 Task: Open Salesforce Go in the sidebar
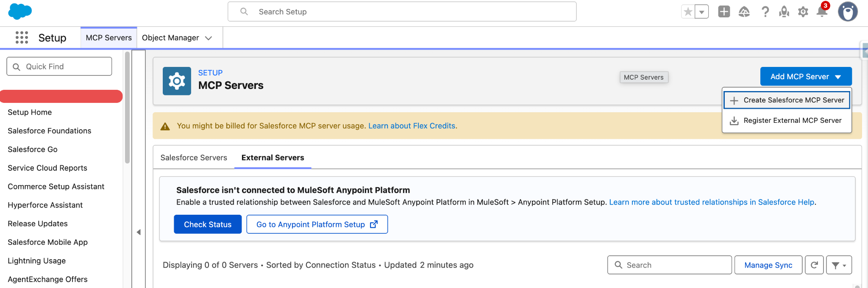click(x=33, y=150)
